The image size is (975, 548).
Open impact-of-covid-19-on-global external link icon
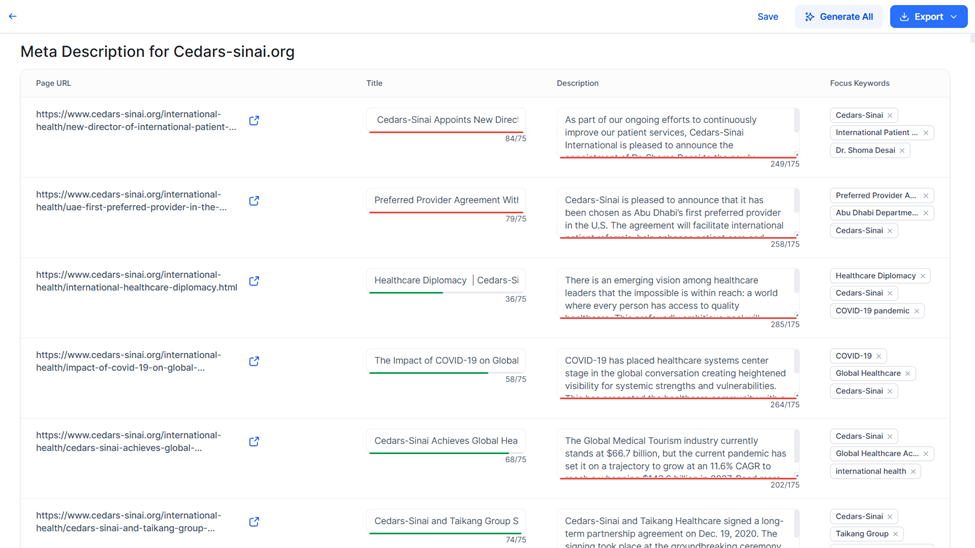[254, 361]
